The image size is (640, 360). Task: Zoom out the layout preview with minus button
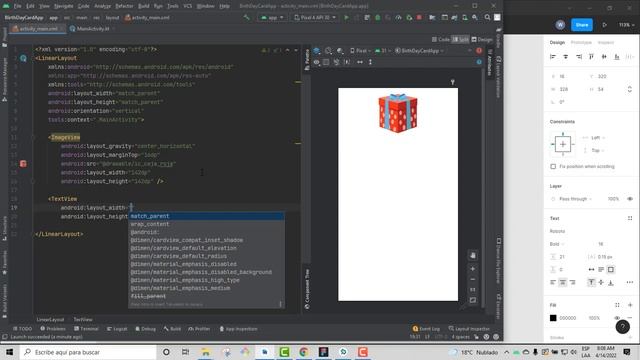point(472,280)
